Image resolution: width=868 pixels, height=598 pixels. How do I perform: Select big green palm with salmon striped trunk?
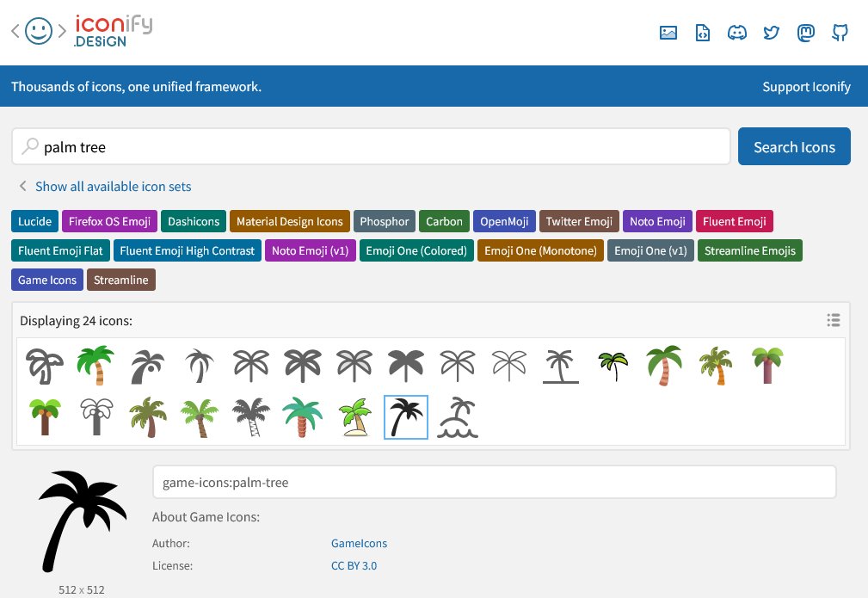(x=664, y=366)
